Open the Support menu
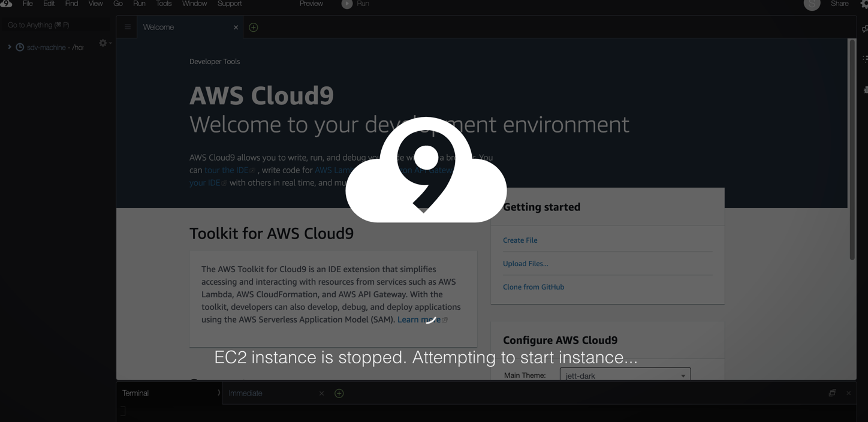Viewport: 868px width, 422px height. 230,4
